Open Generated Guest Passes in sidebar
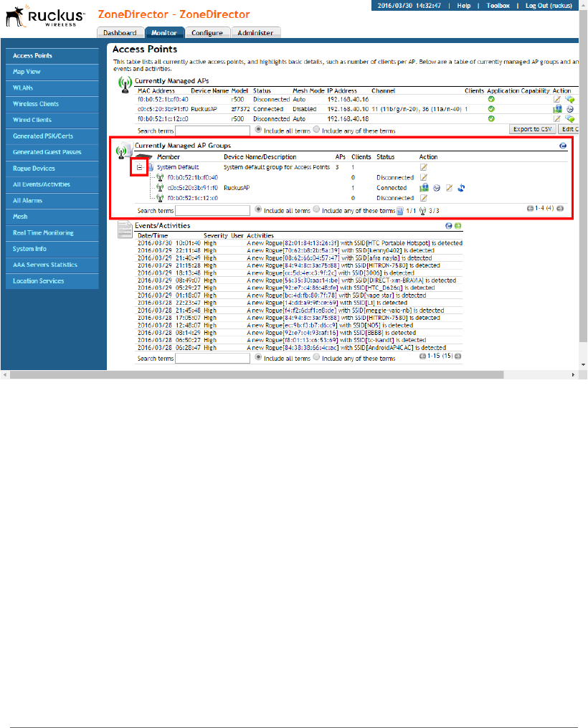The image size is (588, 728). [x=52, y=152]
